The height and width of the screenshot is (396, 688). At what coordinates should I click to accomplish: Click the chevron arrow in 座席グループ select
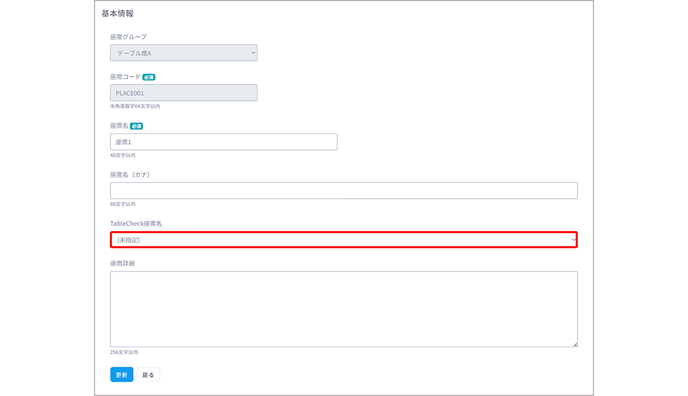click(x=253, y=53)
